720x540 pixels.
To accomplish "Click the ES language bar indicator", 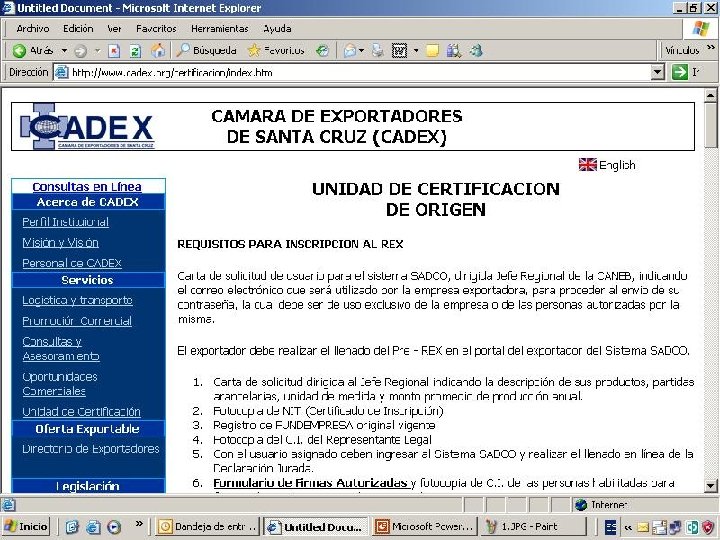I will click(610, 527).
